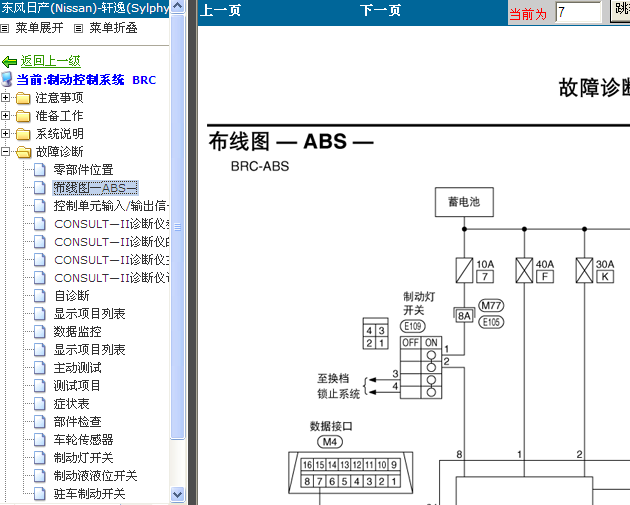Click the 40A fuse symbol in diagram
The width and height of the screenshot is (630, 505).
coord(524,270)
